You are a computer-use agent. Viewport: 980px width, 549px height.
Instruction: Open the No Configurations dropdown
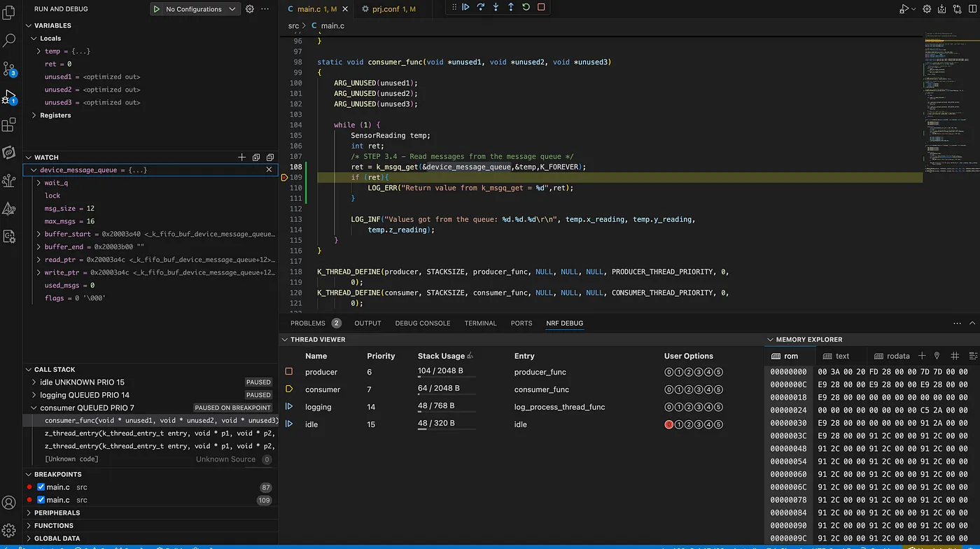pos(200,9)
